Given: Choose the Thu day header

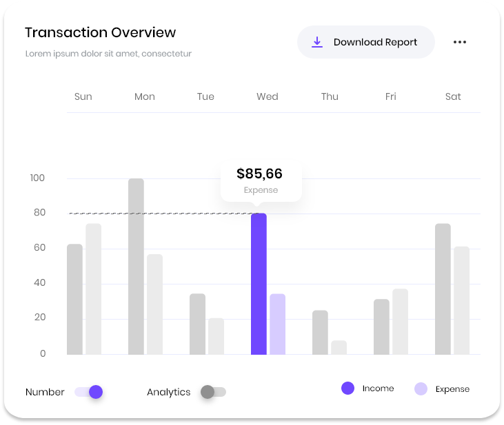Looking at the screenshot, I should (x=330, y=96).
